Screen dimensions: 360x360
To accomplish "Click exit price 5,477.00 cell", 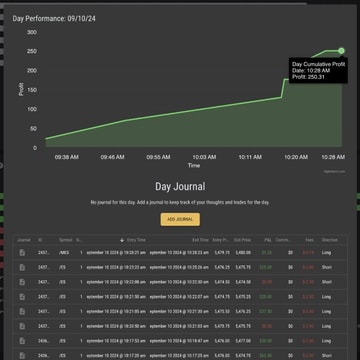I will click(243, 341).
